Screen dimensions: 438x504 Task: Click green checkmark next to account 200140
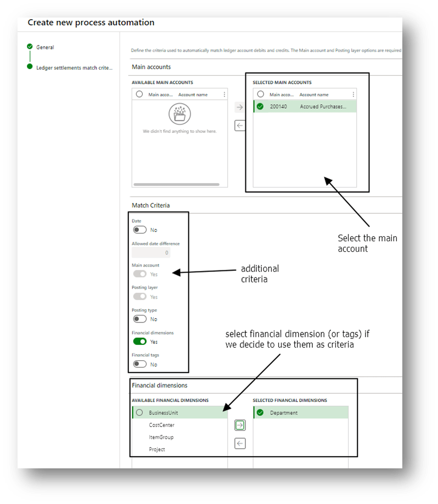point(260,106)
